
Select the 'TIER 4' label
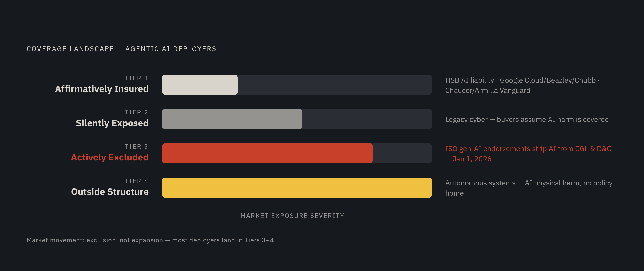point(137,181)
